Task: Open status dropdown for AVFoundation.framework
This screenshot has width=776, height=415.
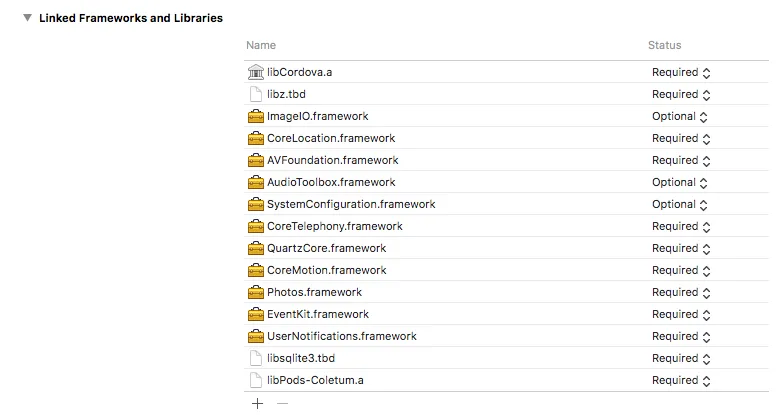Action: pyautogui.click(x=681, y=161)
